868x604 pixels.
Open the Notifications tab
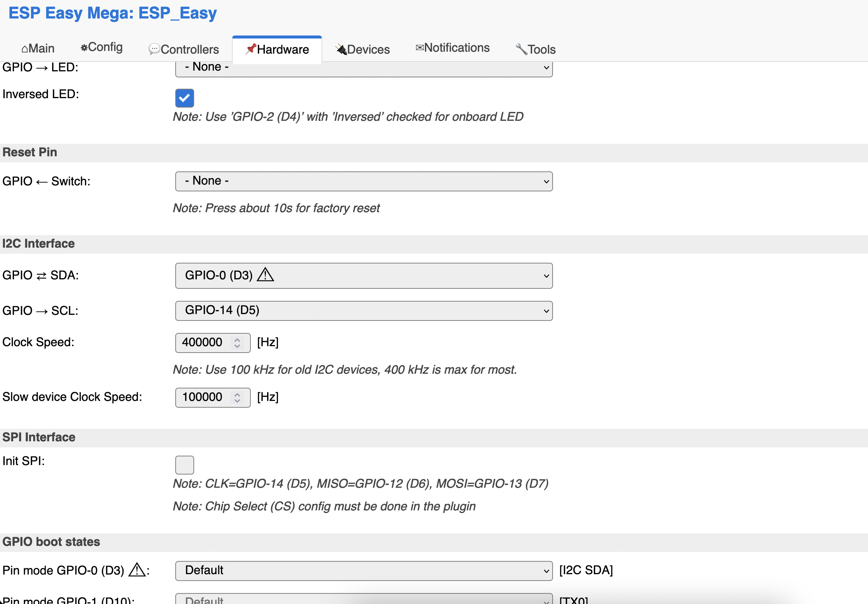453,48
